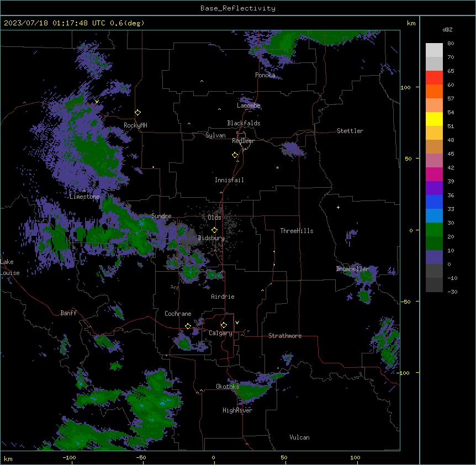This screenshot has width=476, height=465.
Task: Click the dBZ legend heading
Action: (447, 29)
